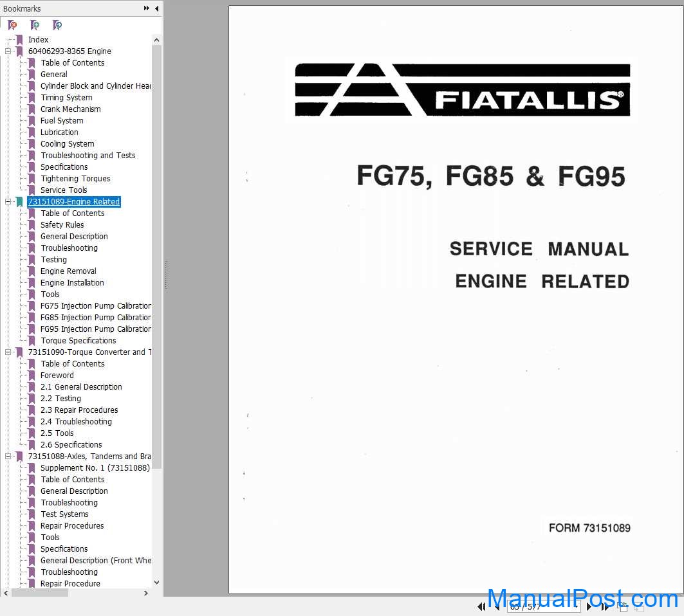Go to the Repair Procedures bookmark under Axles

pyautogui.click(x=73, y=526)
